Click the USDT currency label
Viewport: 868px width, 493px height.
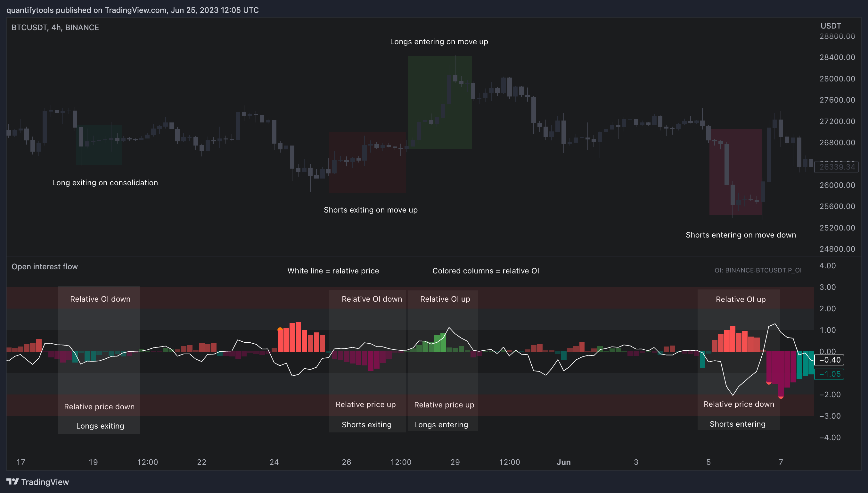pyautogui.click(x=831, y=26)
